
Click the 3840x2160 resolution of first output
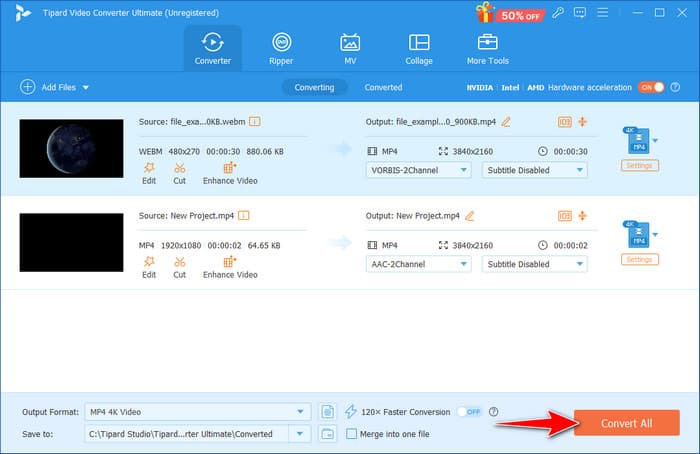473,151
